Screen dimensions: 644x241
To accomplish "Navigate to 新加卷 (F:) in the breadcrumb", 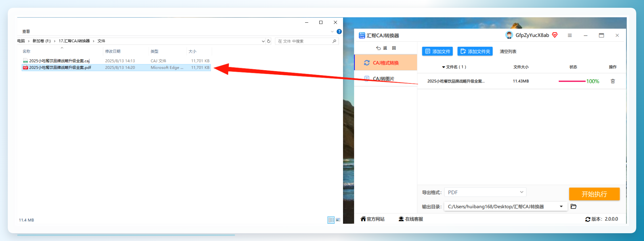I will (42, 41).
